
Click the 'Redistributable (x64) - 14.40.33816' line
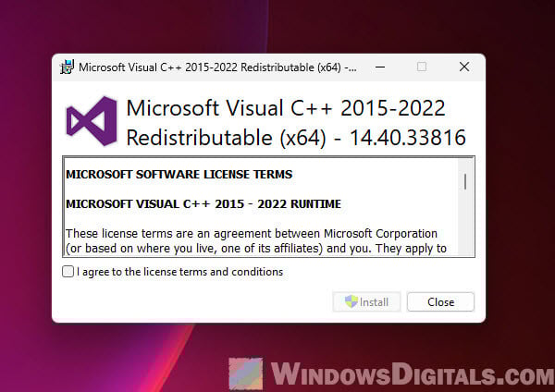296,138
